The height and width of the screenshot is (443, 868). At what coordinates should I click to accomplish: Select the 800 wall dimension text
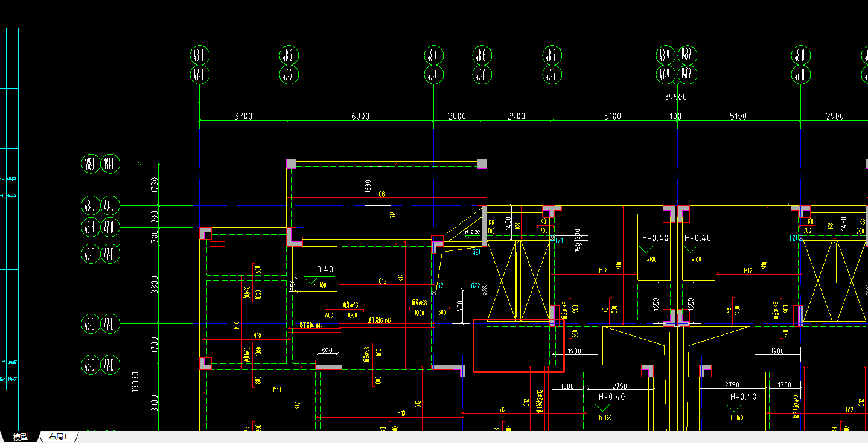pos(326,350)
